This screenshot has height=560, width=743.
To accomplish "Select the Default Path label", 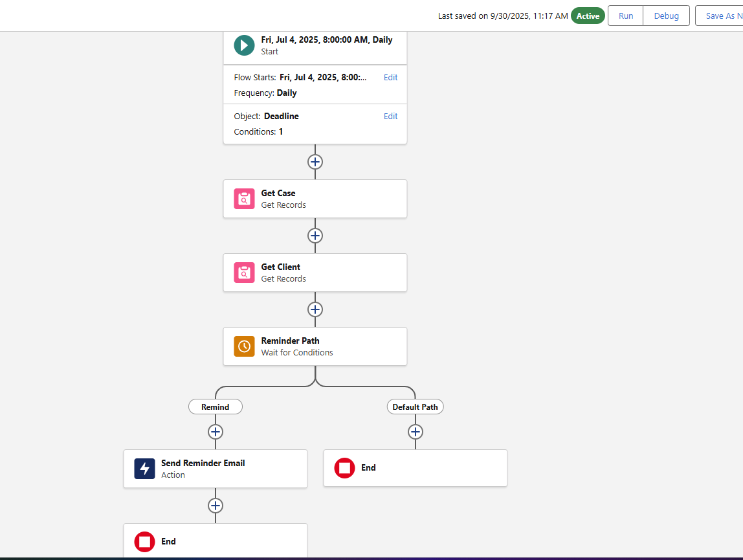I will tap(416, 407).
